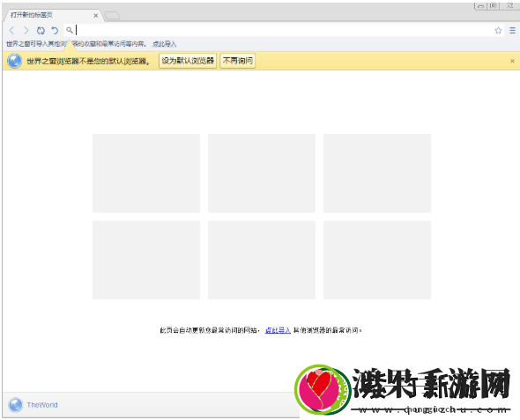Go back with the back arrow
The width and height of the screenshot is (520, 420).
[x=12, y=31]
